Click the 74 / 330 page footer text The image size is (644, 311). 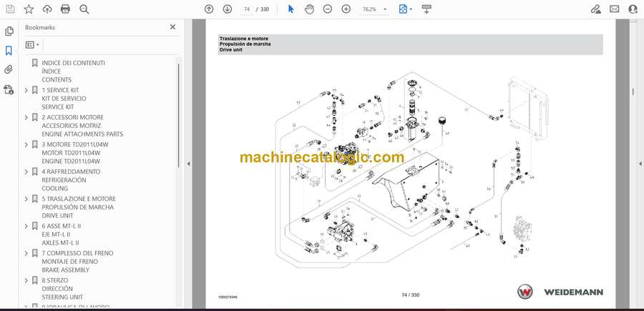click(410, 295)
